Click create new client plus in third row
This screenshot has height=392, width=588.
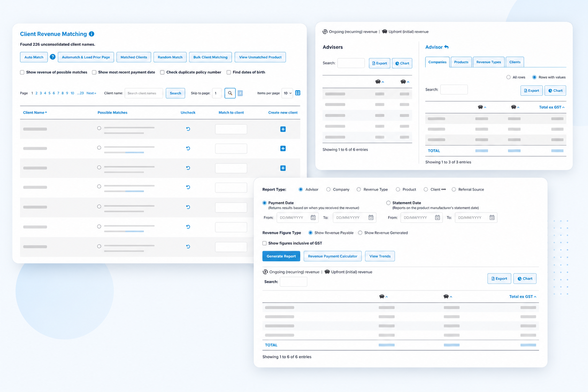click(x=283, y=168)
